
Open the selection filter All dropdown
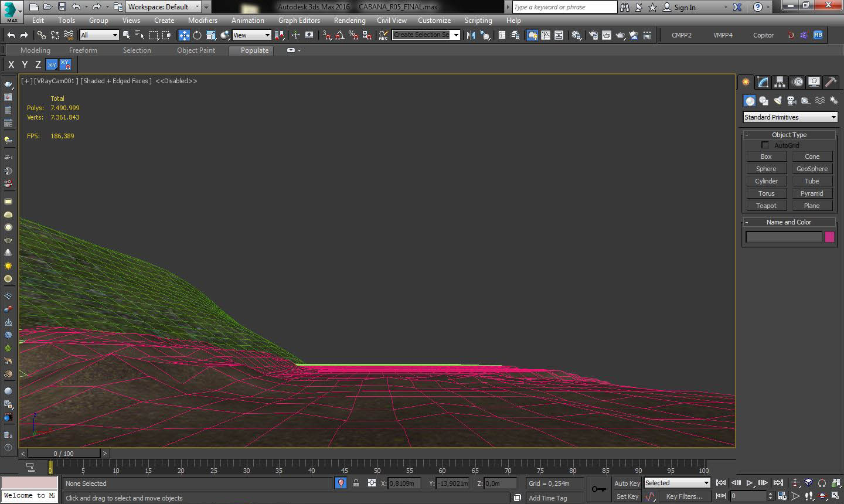pyautogui.click(x=99, y=35)
